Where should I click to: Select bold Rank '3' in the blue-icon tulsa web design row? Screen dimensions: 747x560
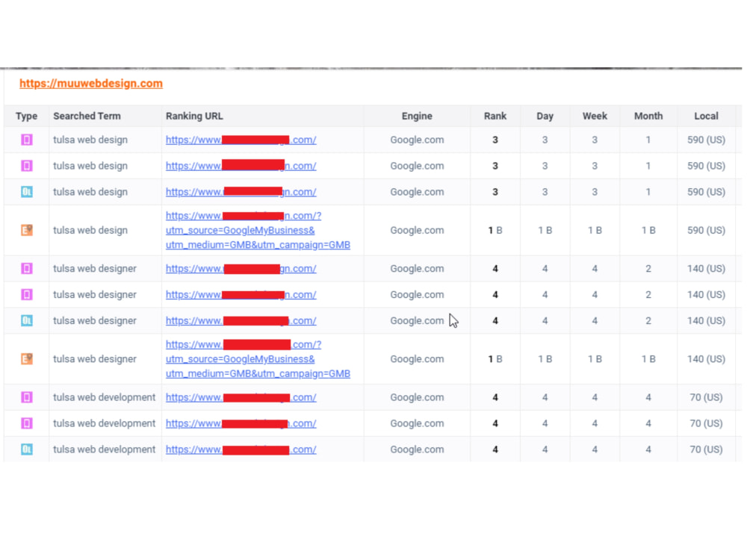point(495,192)
